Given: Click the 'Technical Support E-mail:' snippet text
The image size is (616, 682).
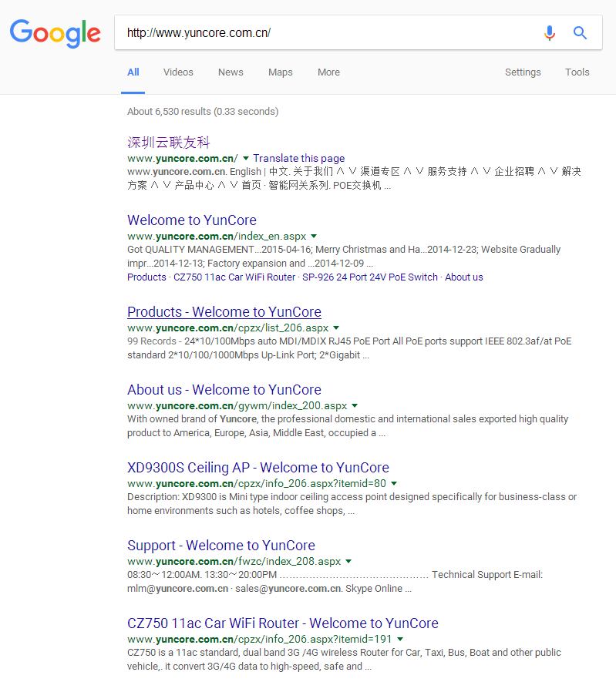Looking at the screenshot, I should (487, 575).
